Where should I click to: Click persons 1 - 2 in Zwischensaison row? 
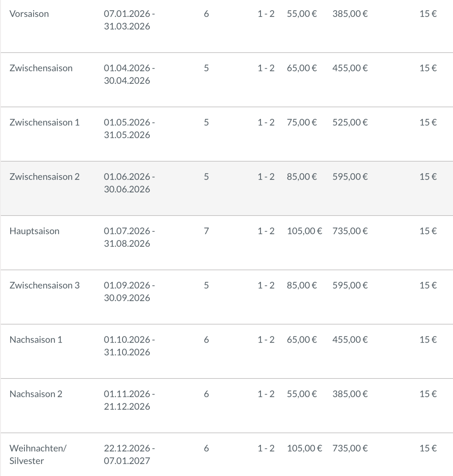point(266,68)
